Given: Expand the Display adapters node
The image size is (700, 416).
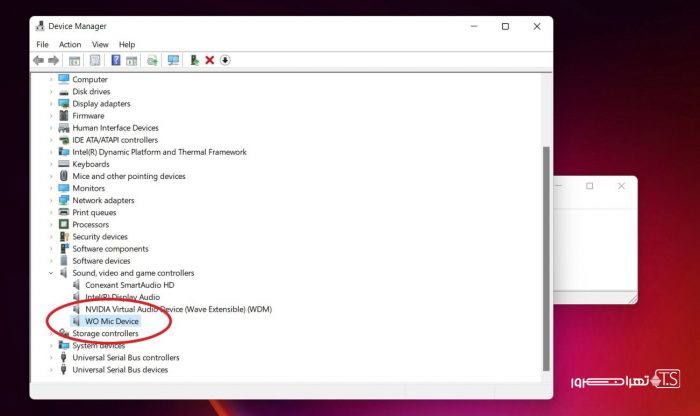Looking at the screenshot, I should [x=51, y=104].
